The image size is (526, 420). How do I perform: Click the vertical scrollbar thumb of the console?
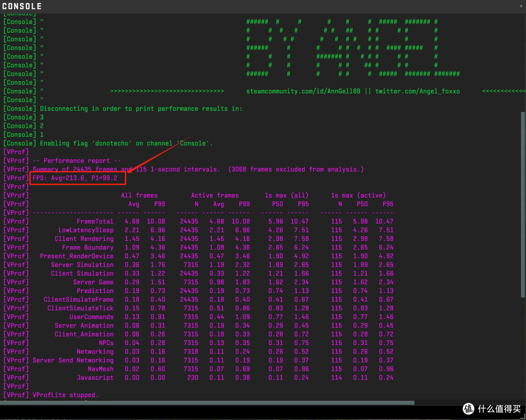tap(523, 204)
